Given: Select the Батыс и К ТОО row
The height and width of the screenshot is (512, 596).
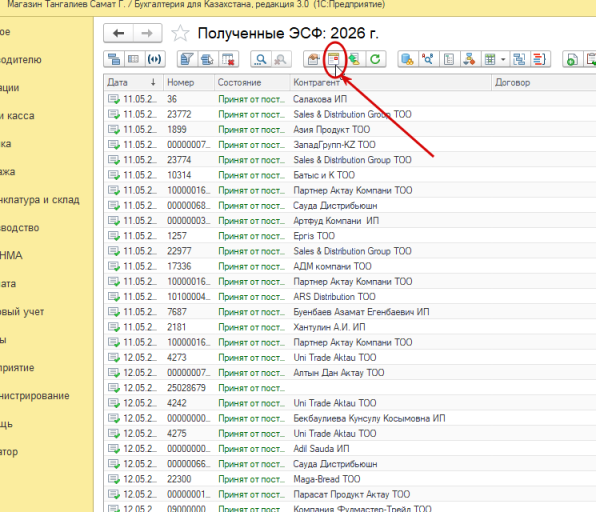Looking at the screenshot, I should pos(350,175).
